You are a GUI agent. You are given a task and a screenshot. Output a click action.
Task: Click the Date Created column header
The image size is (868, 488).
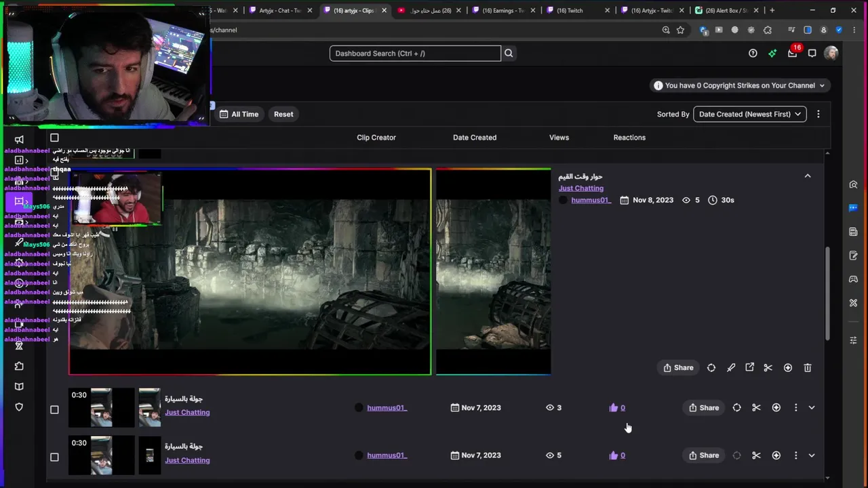tap(475, 138)
